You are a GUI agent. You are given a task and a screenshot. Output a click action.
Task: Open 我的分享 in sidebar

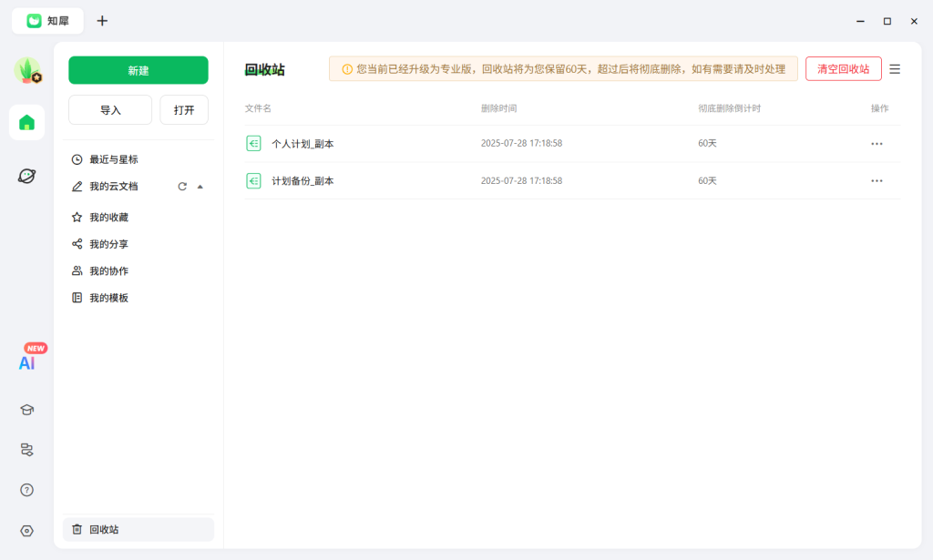[x=138, y=244]
